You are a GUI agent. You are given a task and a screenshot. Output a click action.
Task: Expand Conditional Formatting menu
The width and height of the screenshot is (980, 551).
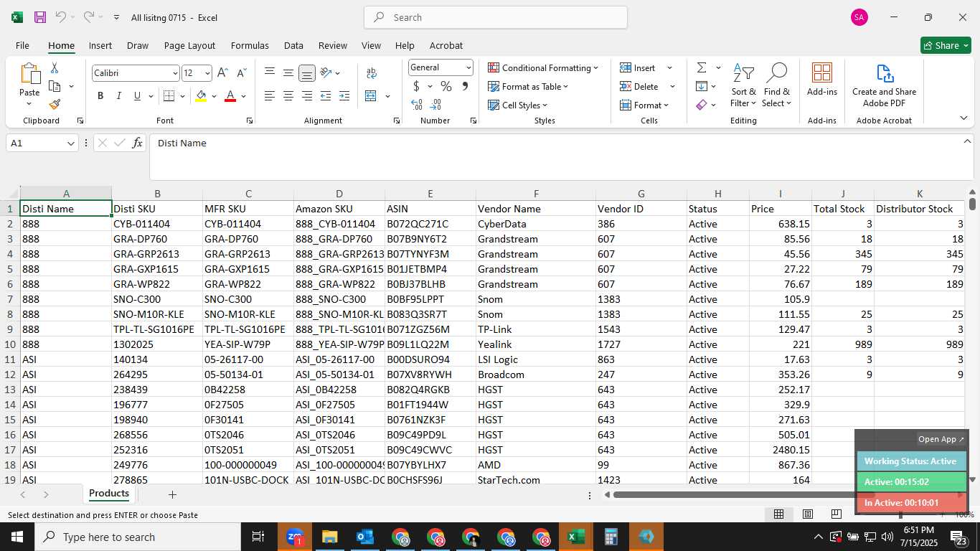click(x=543, y=67)
